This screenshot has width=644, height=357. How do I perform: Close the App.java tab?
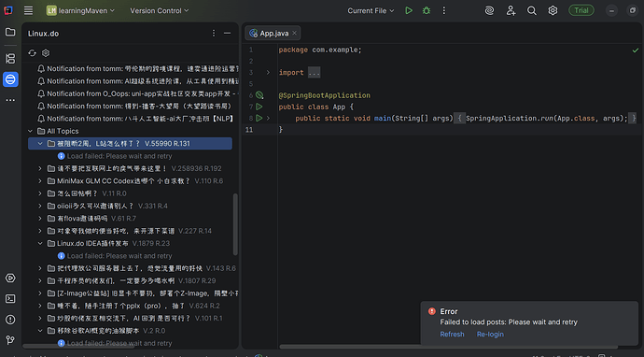point(295,34)
